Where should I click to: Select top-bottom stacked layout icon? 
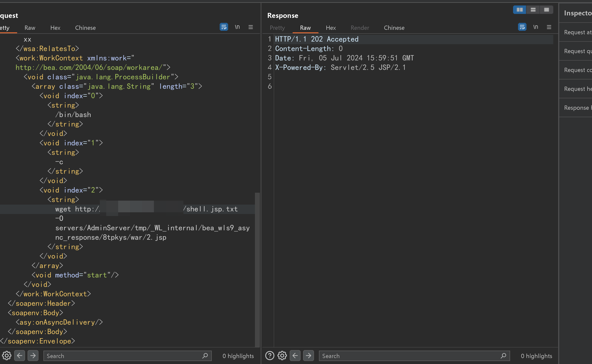[533, 10]
